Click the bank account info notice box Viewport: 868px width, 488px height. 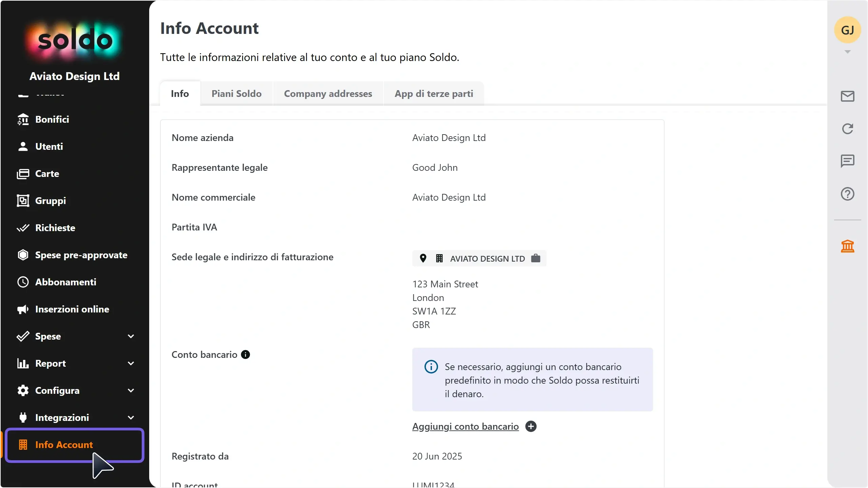tap(532, 380)
